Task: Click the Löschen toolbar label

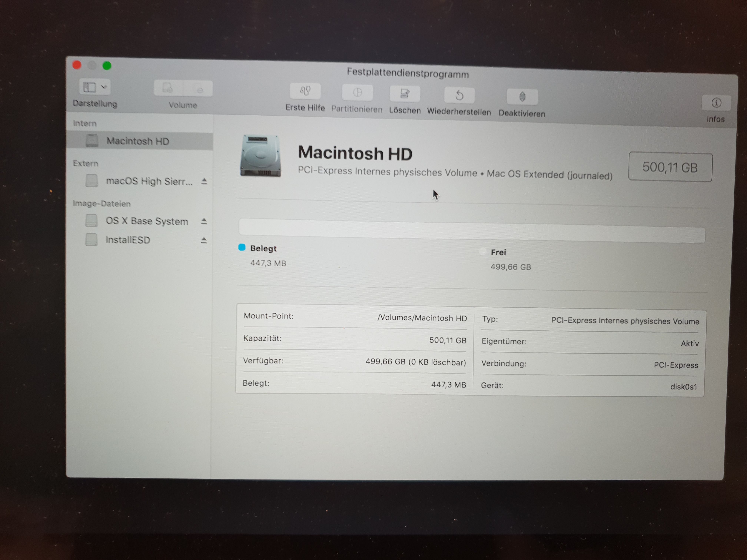Action: click(405, 110)
